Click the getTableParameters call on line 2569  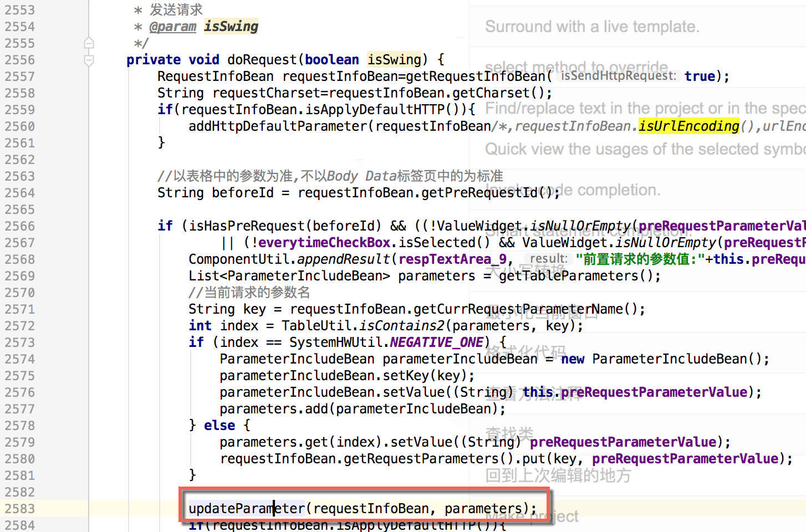pos(569,276)
